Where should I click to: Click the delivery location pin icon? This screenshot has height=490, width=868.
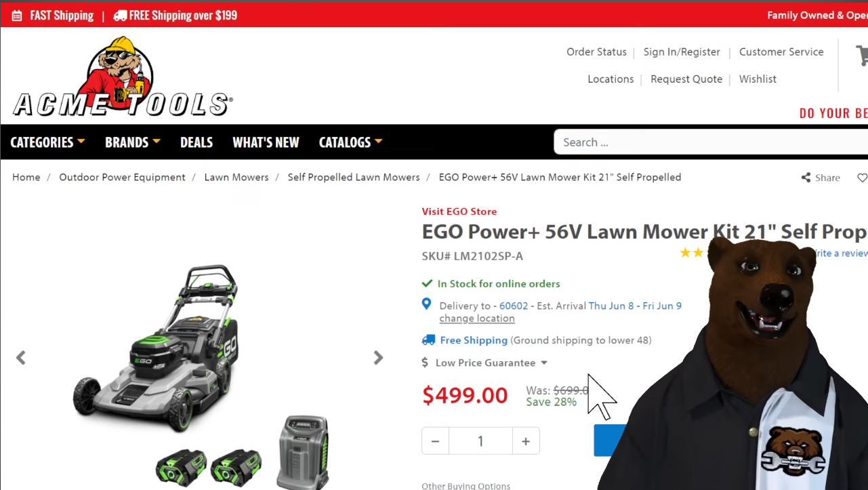[426, 304]
